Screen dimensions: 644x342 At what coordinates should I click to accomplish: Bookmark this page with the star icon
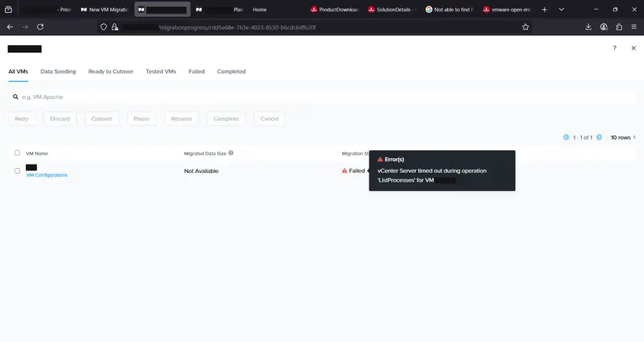tap(525, 27)
